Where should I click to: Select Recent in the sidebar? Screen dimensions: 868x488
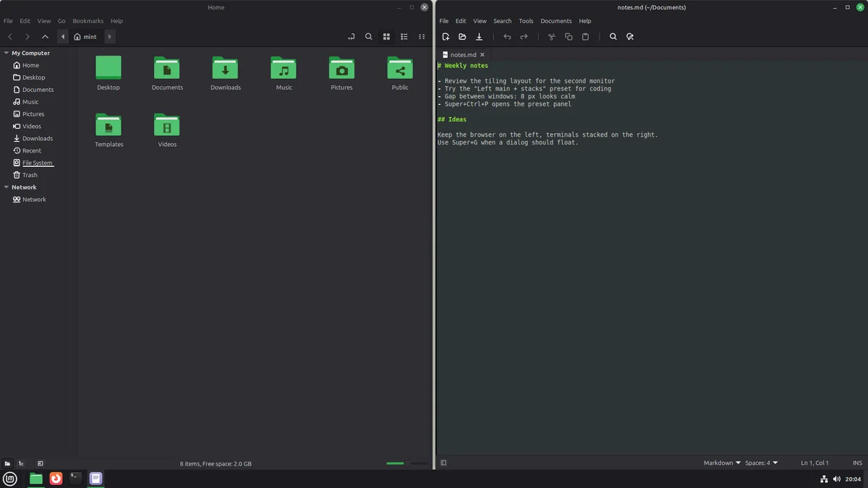[38, 150]
